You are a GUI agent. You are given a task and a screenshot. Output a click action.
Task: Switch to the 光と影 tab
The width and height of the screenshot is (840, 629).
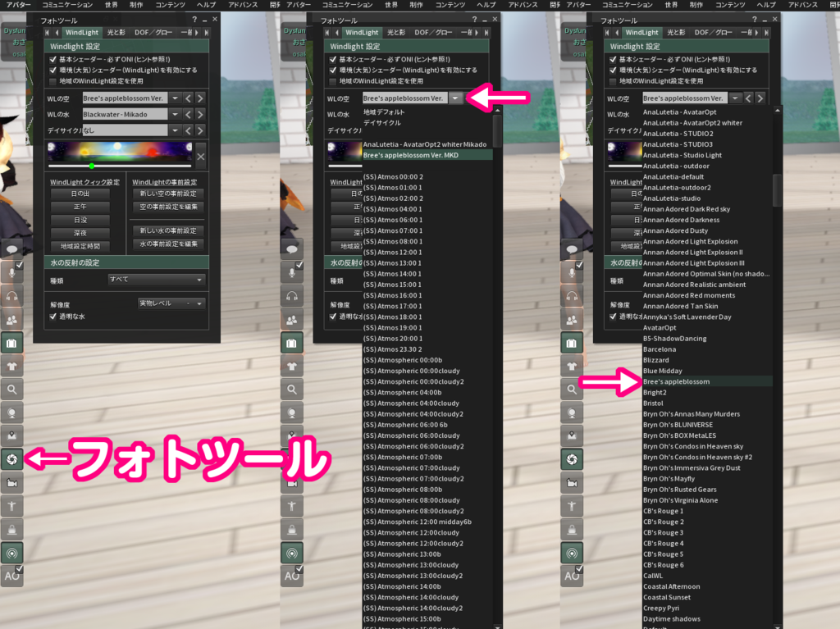116,32
